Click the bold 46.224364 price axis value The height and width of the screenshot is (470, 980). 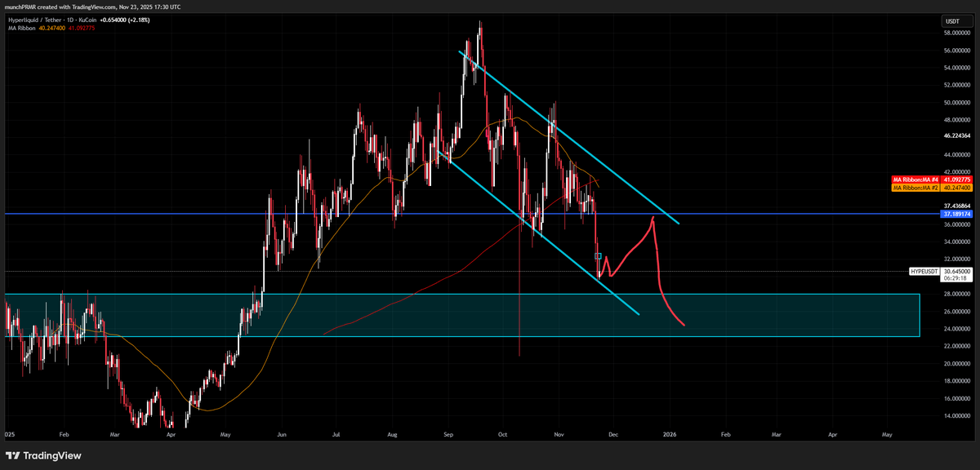click(956, 136)
